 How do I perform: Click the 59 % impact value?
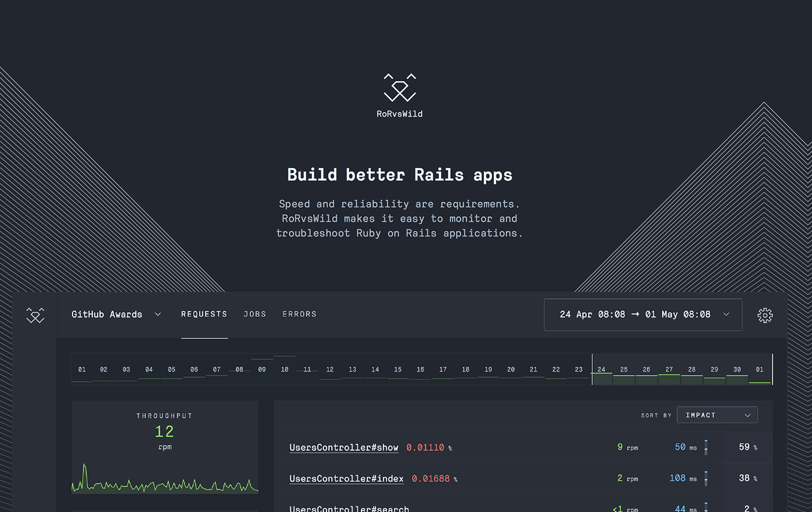[748, 447]
